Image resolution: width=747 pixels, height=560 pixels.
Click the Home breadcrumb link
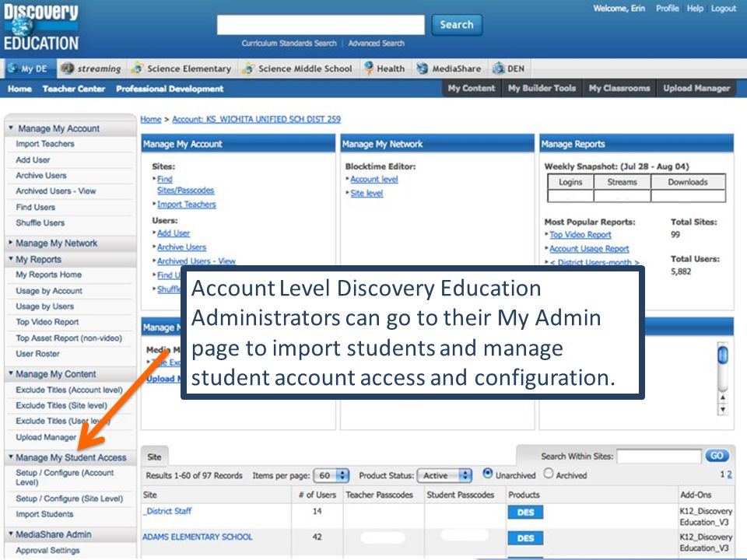[150, 119]
